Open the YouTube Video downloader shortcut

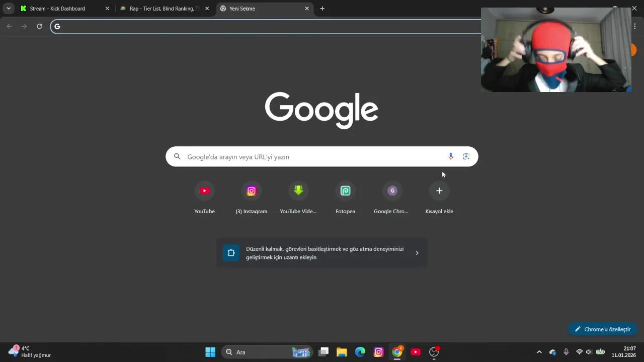(x=298, y=198)
